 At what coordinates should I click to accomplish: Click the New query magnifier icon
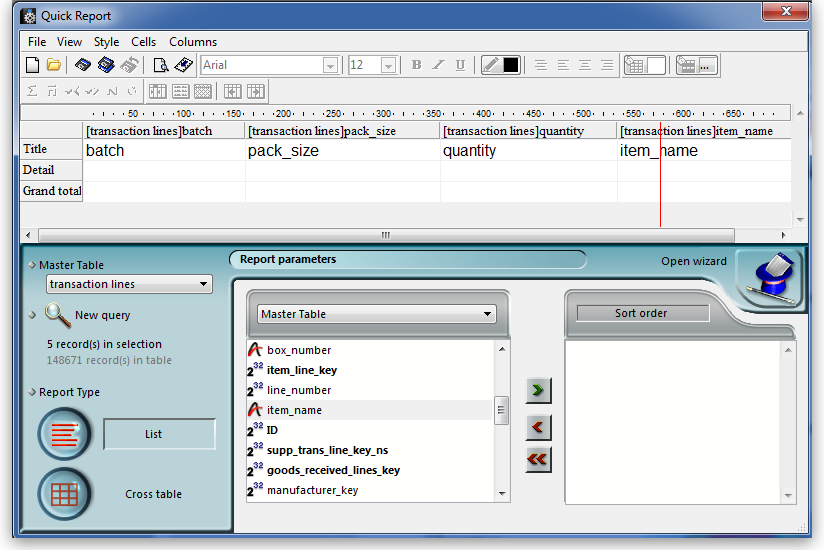click(x=58, y=315)
